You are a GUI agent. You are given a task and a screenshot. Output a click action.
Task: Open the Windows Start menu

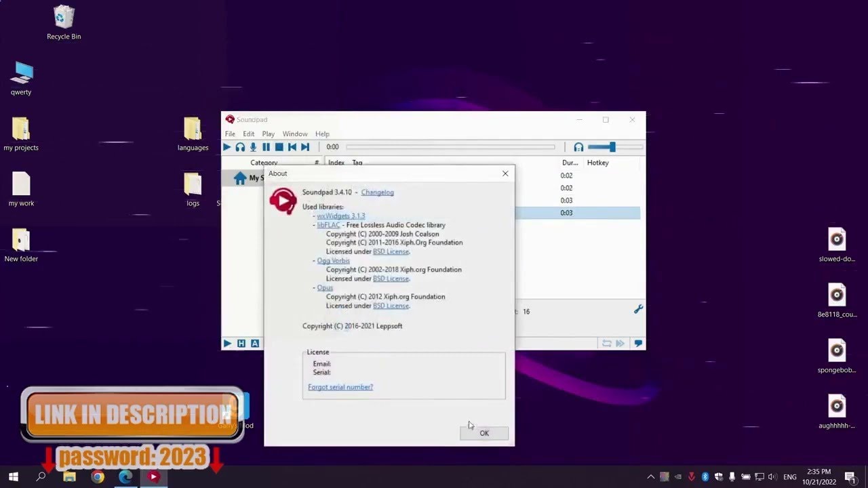13,476
